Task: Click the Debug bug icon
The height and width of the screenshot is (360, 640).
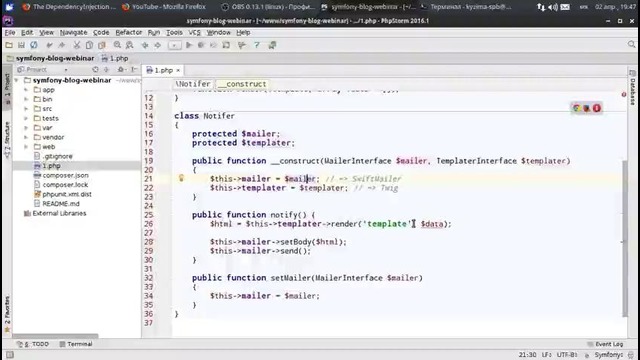Action: [201, 45]
